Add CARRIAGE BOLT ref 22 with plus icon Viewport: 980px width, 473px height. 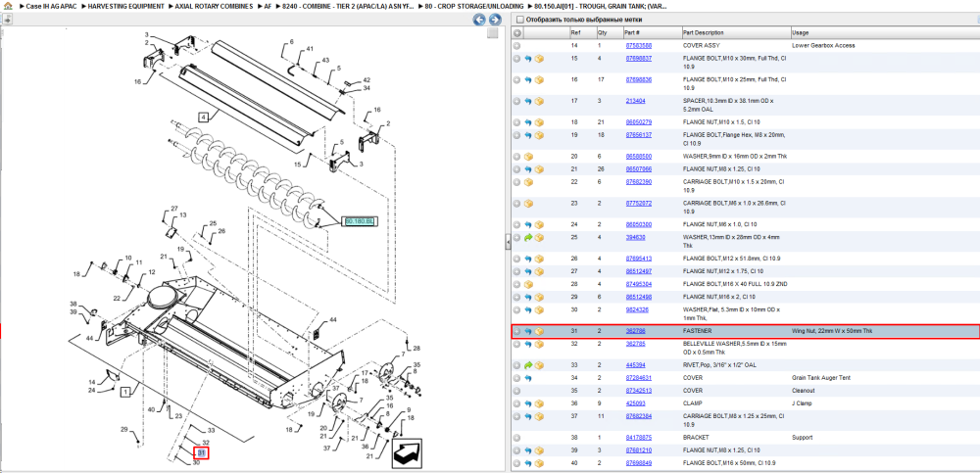coord(516,182)
